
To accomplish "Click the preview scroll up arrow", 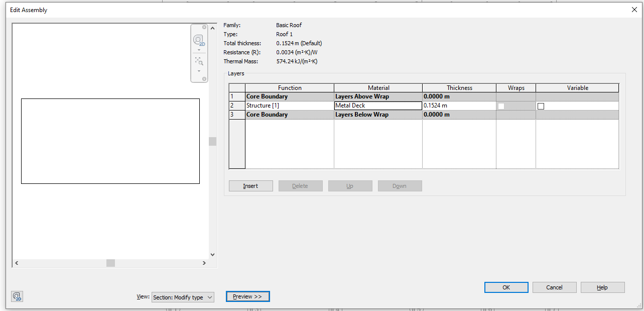I will (x=212, y=27).
